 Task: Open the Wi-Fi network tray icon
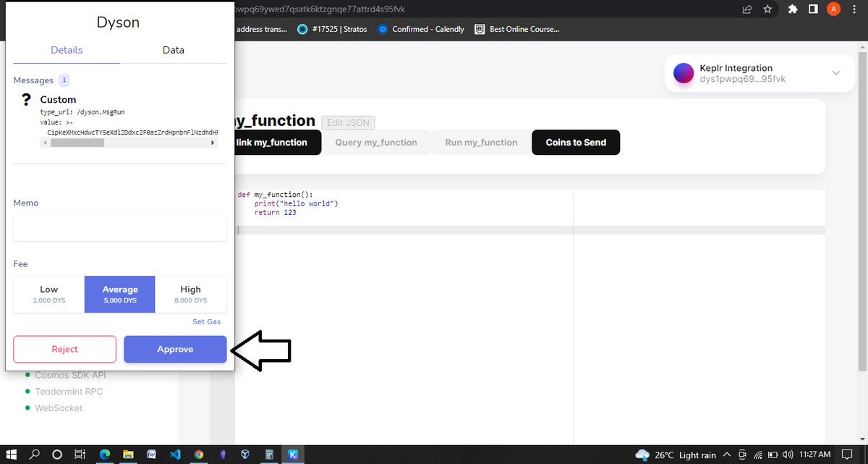tap(758, 455)
